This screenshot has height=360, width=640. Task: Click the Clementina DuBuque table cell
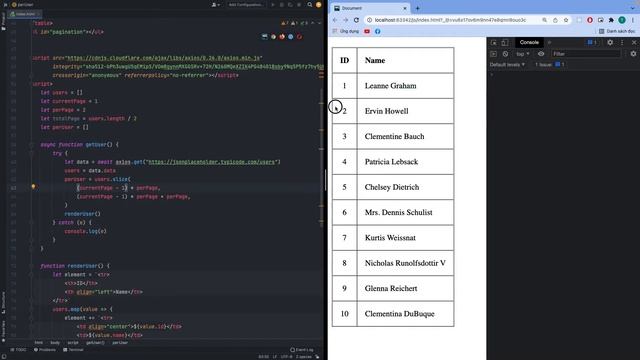click(405, 313)
